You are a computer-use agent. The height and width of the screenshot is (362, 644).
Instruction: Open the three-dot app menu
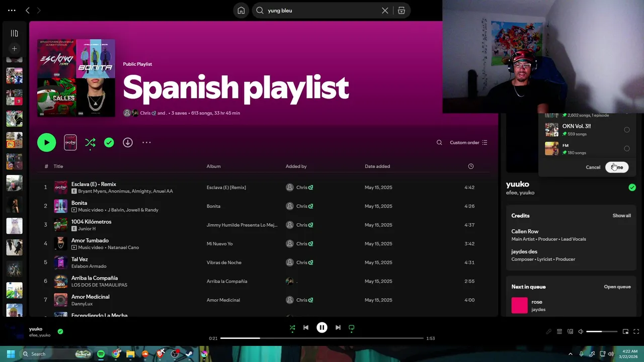click(12, 10)
